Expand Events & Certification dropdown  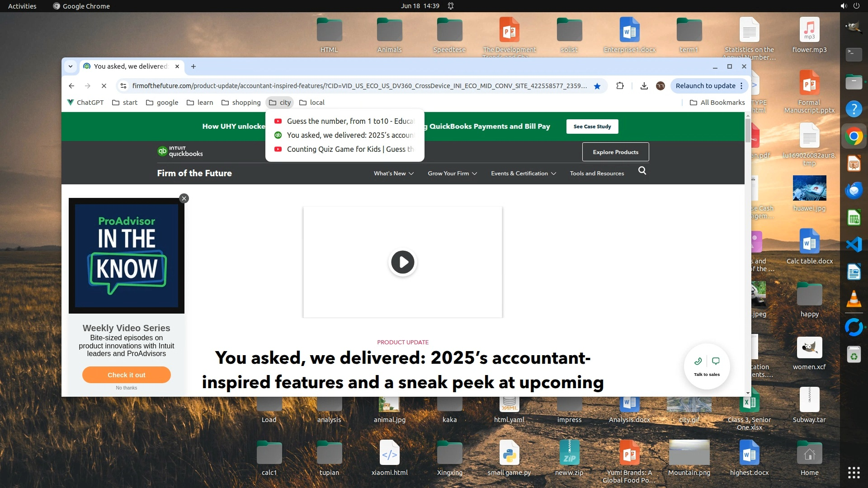coord(524,174)
